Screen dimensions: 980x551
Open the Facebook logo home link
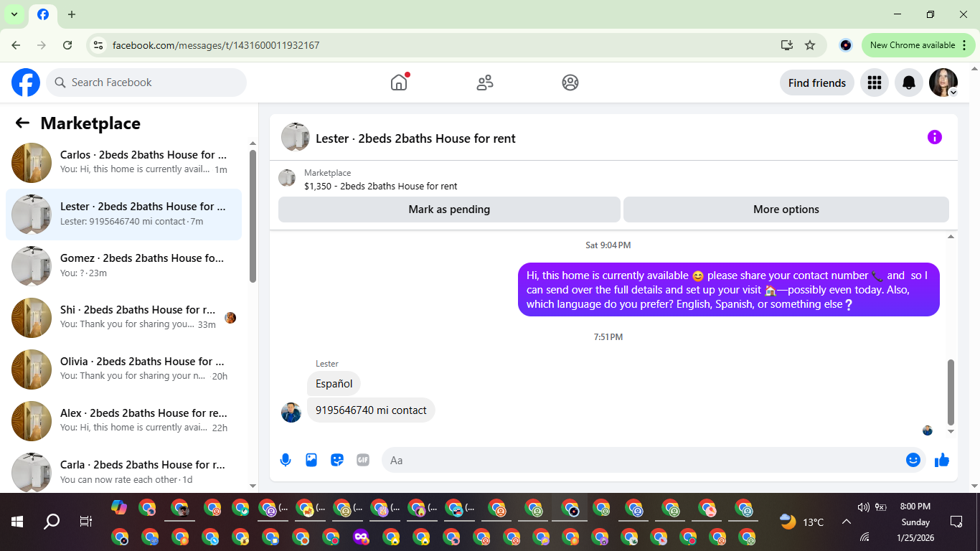[26, 83]
